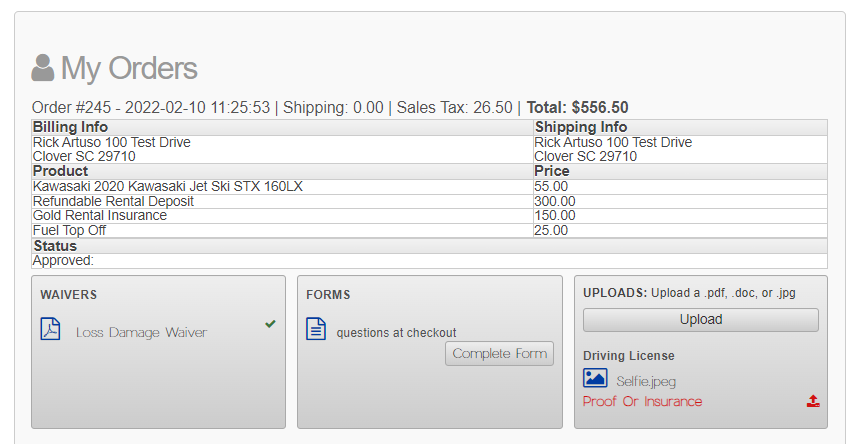Select the Proof Or Insurance link

[642, 401]
